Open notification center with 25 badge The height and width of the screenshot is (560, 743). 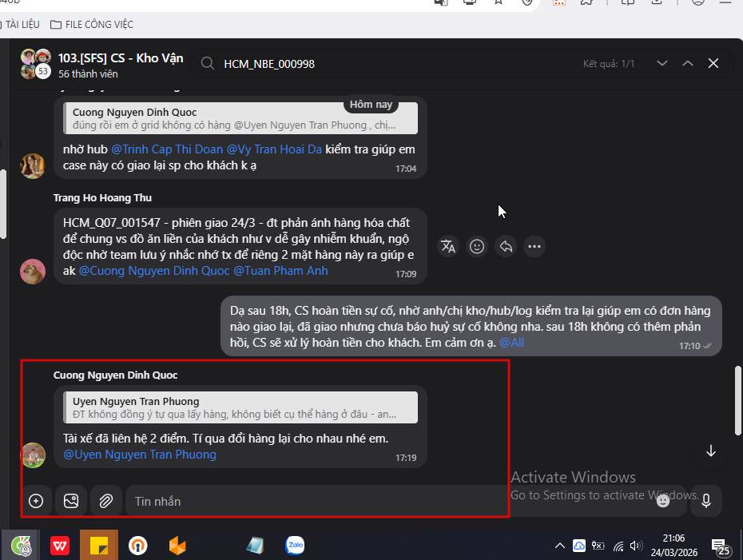[x=721, y=546]
